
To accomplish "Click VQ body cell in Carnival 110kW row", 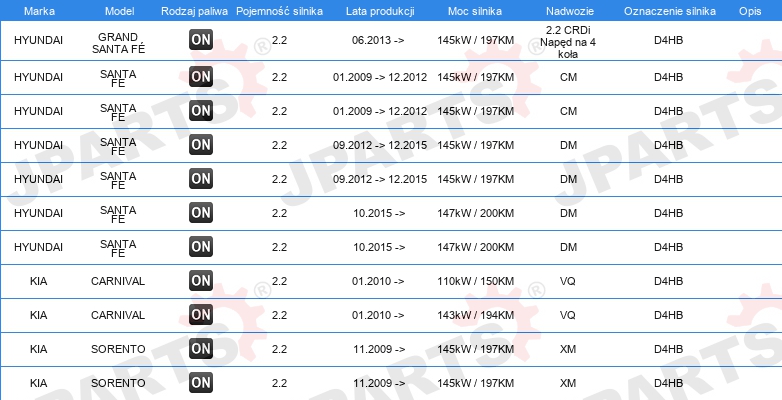I will [568, 281].
